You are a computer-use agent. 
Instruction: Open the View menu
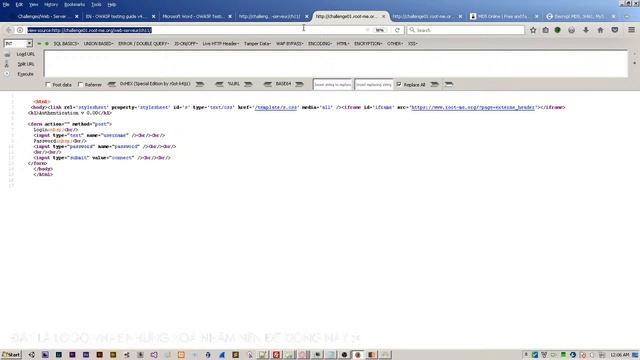click(33, 4)
